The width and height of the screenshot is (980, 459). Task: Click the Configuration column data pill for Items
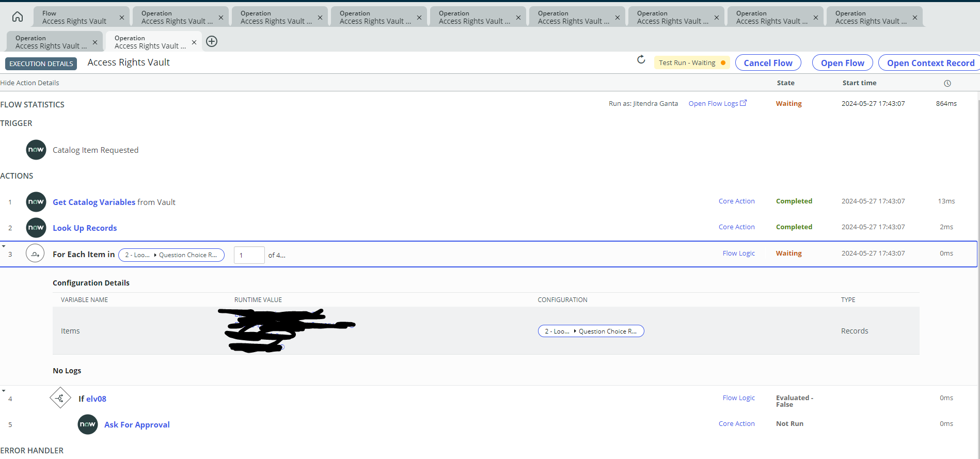(591, 331)
